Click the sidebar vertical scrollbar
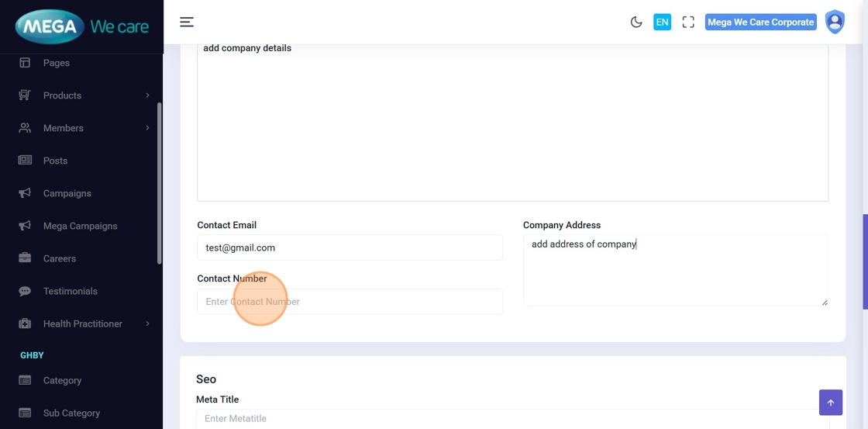Screen dimensions: 868x429 (x=160, y=183)
